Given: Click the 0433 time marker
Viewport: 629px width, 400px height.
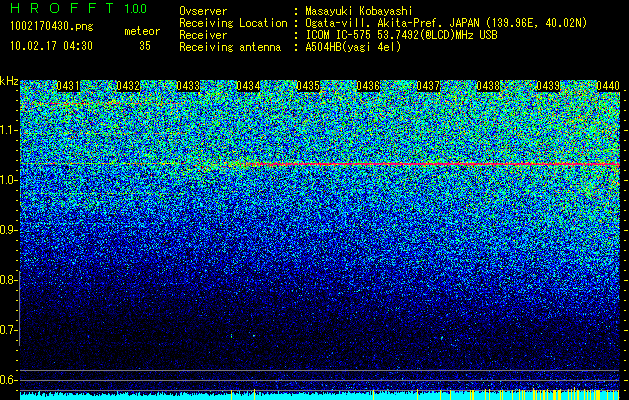Looking at the screenshot, I should pos(188,86).
